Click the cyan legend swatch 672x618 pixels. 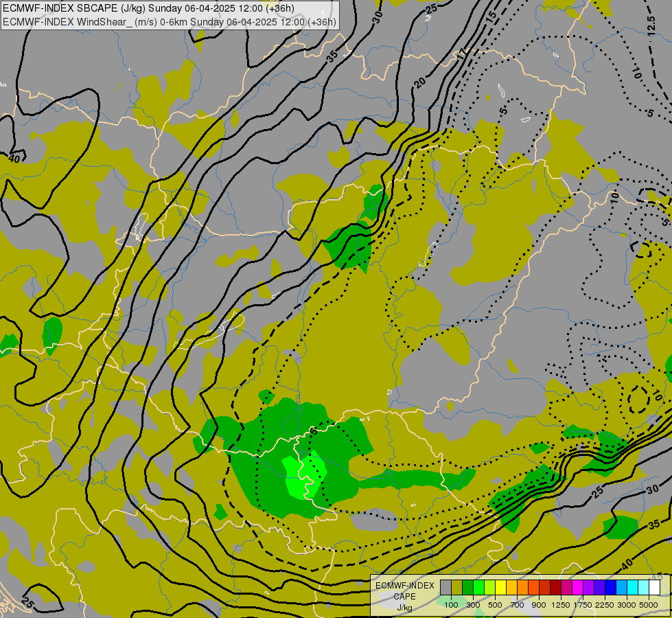pyautogui.click(x=633, y=587)
